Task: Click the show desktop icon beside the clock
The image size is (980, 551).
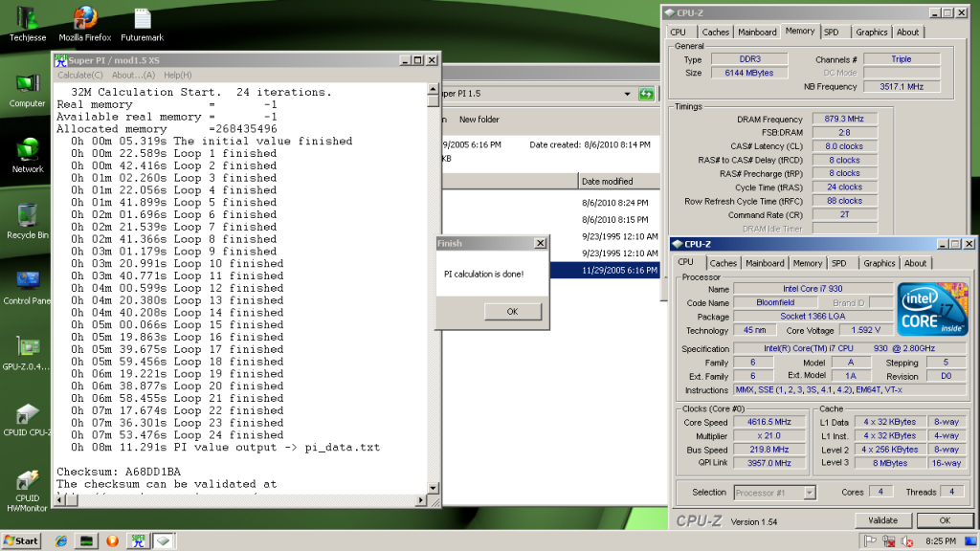Action: coord(970,541)
